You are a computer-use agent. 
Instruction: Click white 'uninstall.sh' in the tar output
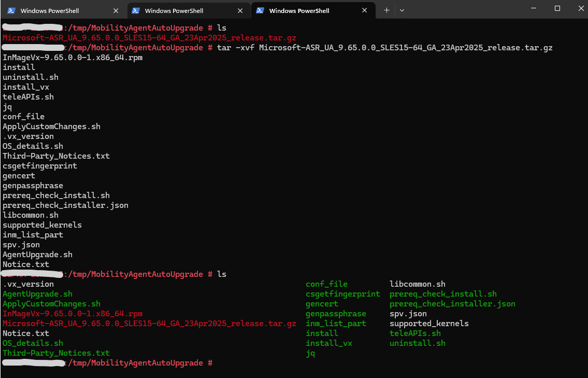(x=31, y=77)
